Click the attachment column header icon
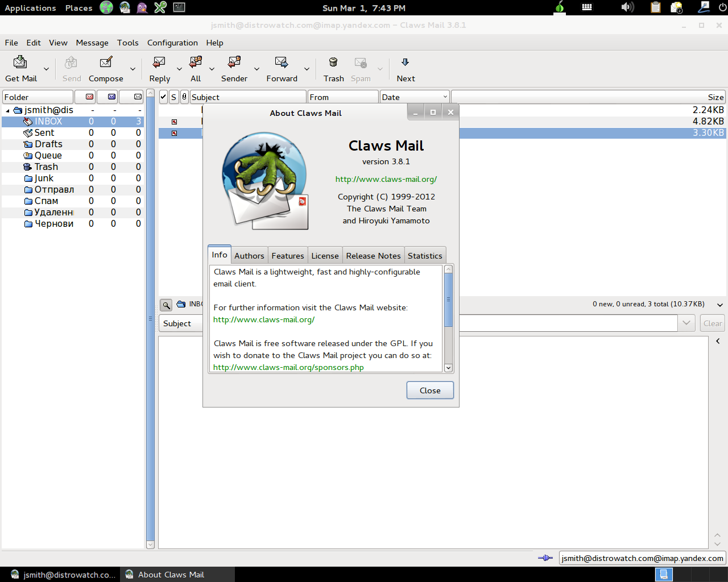This screenshot has width=728, height=582. point(184,97)
